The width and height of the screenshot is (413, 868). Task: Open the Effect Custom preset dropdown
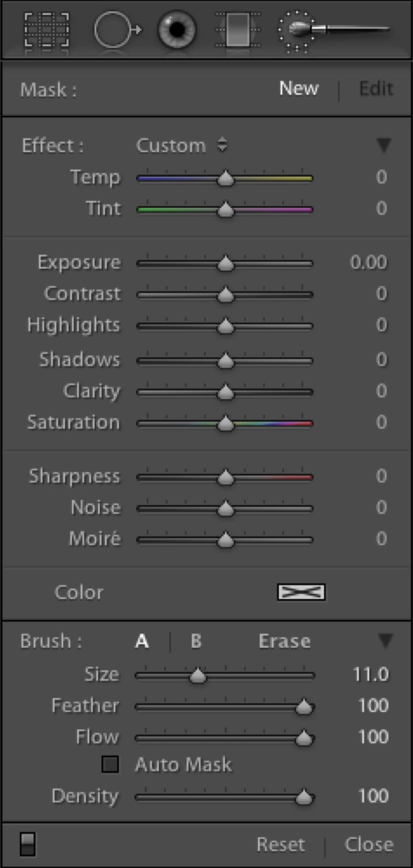pos(182,145)
